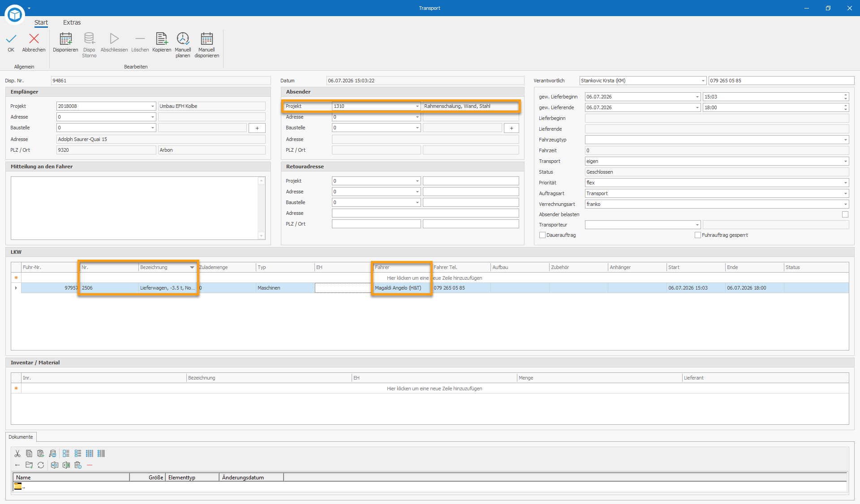This screenshot has height=504, width=860.
Task: Click the Fahrer column header
Action: click(402, 267)
